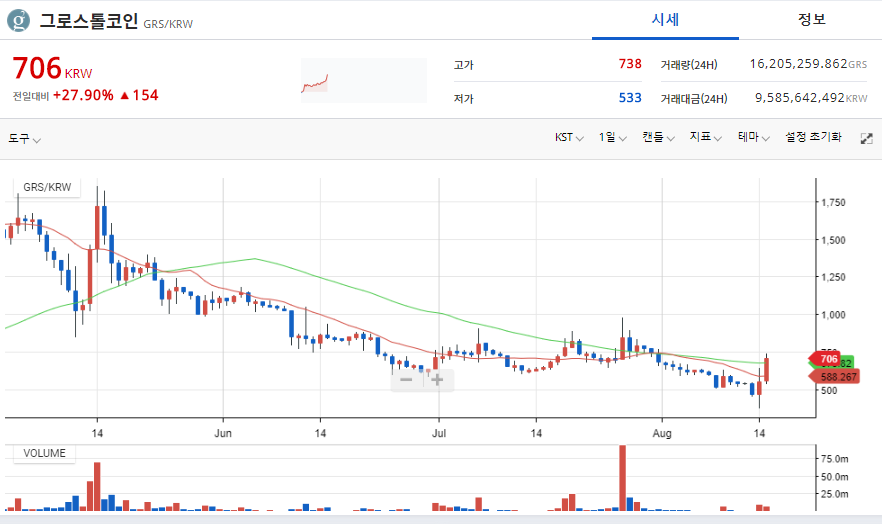Viewport: 882px width, 524px height.
Task: Switch to the 시세 tab
Action: click(665, 20)
